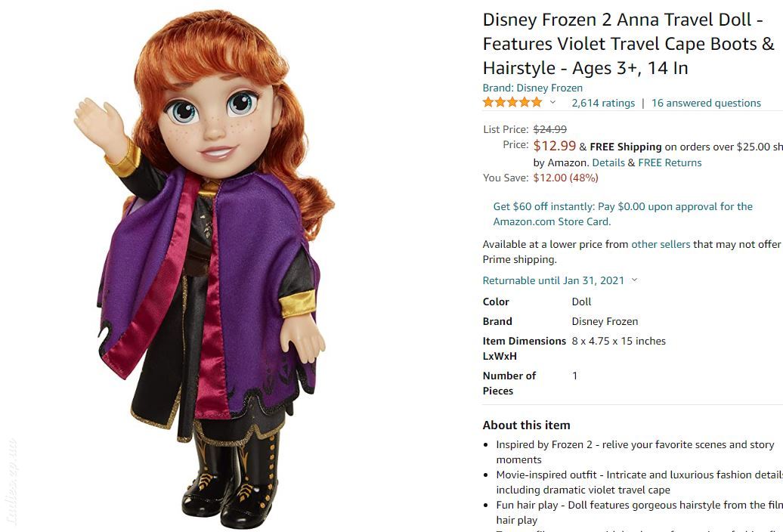Click the You Save $12.00 amount

click(549, 178)
